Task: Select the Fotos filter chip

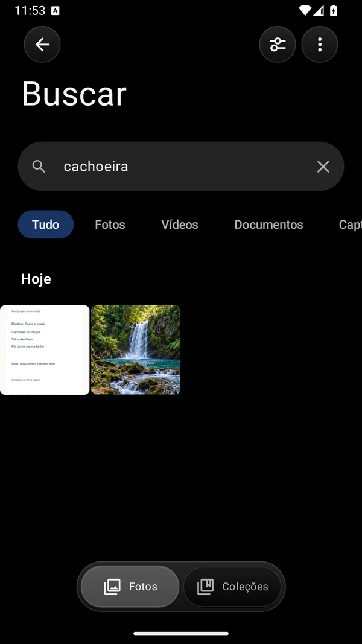Action: click(x=110, y=225)
